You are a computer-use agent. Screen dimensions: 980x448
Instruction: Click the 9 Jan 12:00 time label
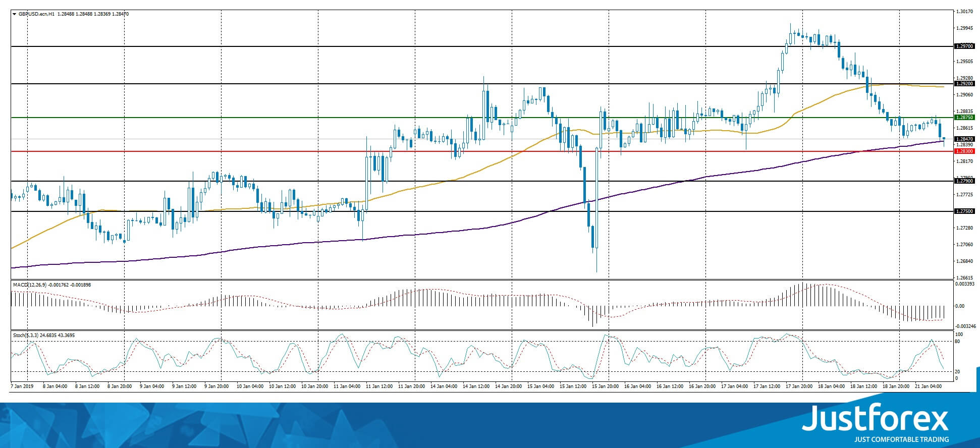[184, 387]
